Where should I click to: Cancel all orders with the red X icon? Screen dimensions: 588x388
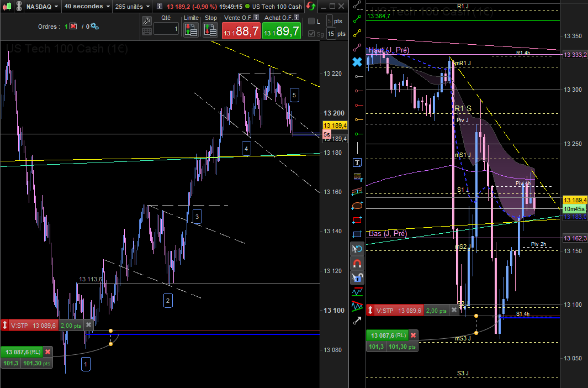[73, 27]
